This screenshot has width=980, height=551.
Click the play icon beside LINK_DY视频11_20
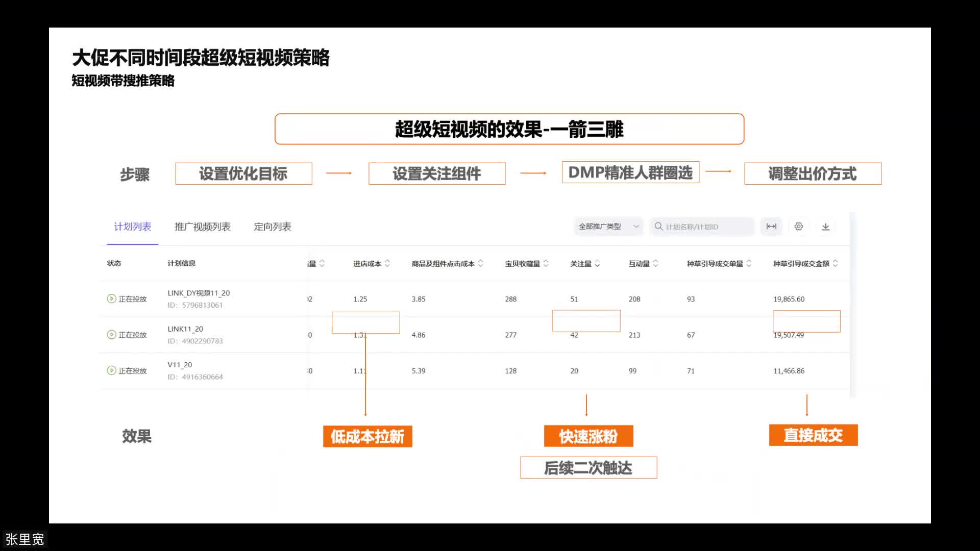coord(112,298)
